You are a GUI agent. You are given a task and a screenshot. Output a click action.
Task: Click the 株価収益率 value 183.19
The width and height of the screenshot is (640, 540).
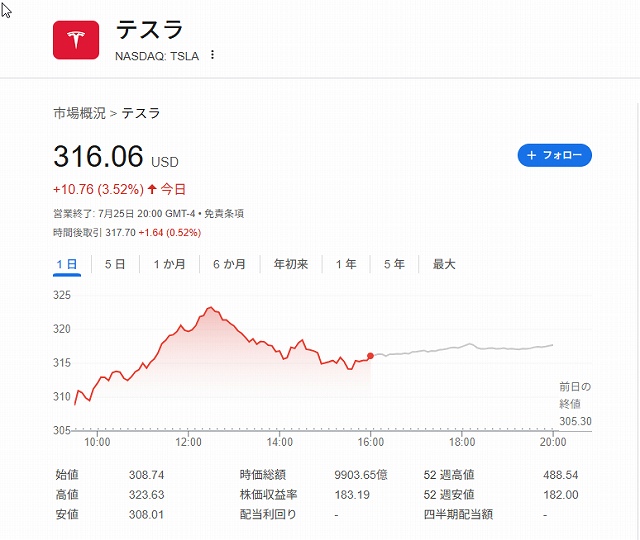point(352,495)
